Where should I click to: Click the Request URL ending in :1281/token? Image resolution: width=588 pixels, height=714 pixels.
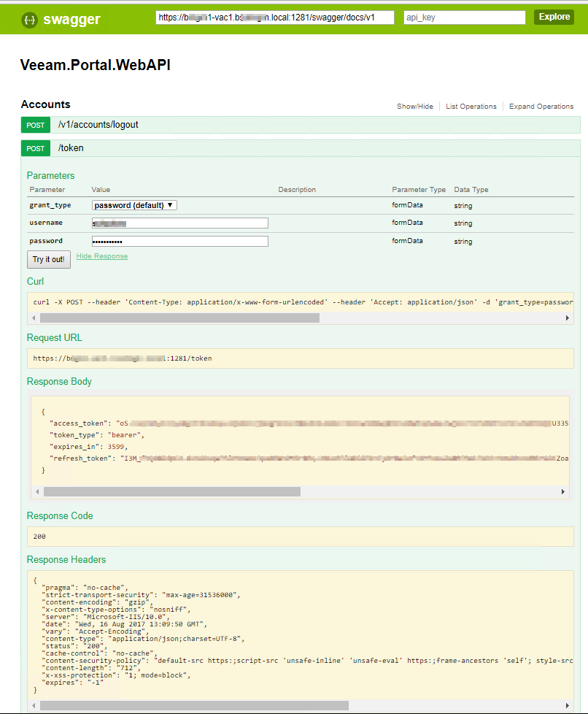[123, 358]
